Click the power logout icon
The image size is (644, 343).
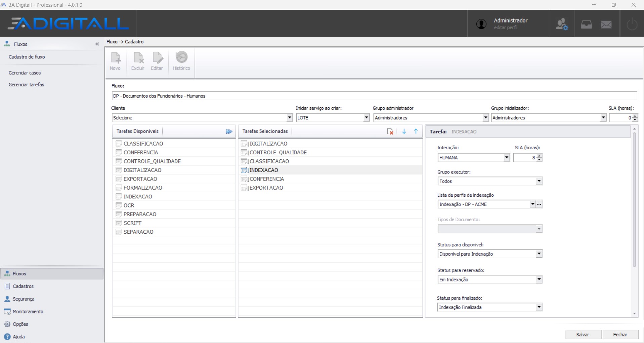point(632,24)
